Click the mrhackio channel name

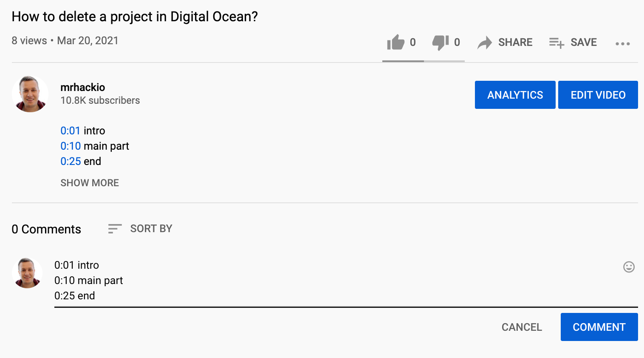[83, 87]
